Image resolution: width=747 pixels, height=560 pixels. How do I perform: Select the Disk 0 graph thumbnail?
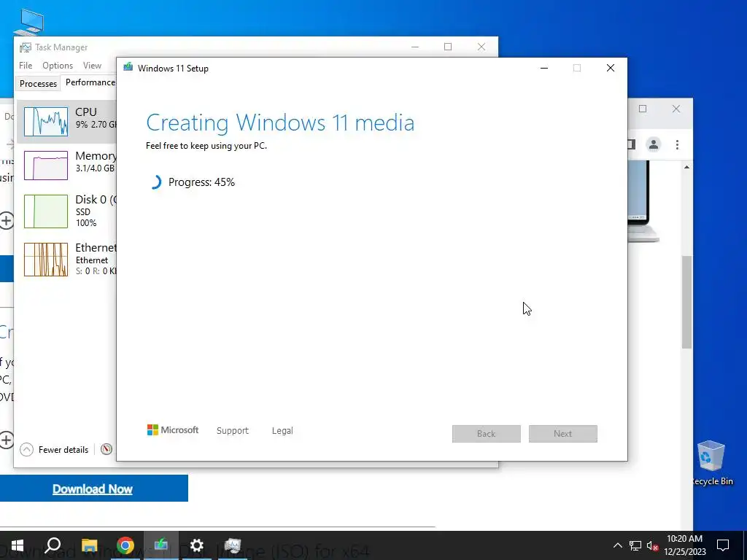click(46, 211)
